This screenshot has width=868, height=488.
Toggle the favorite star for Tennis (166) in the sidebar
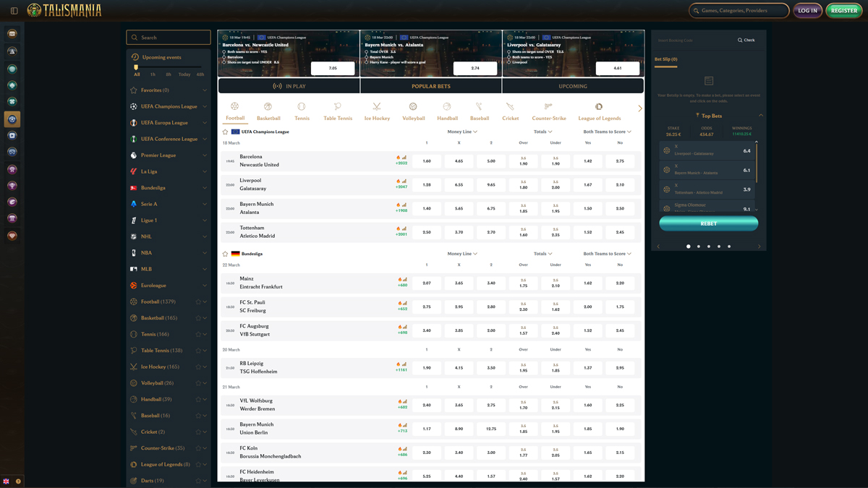pyautogui.click(x=198, y=334)
